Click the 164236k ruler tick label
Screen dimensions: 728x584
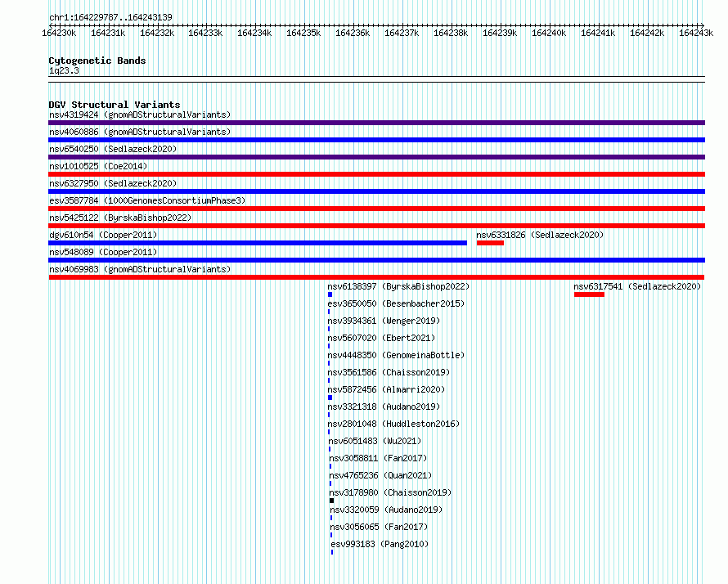pyautogui.click(x=353, y=33)
